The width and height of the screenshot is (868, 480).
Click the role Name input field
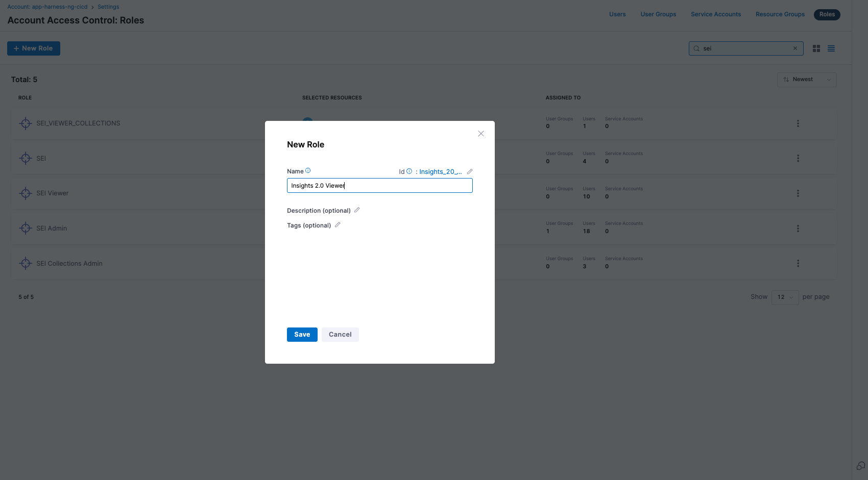pyautogui.click(x=379, y=186)
